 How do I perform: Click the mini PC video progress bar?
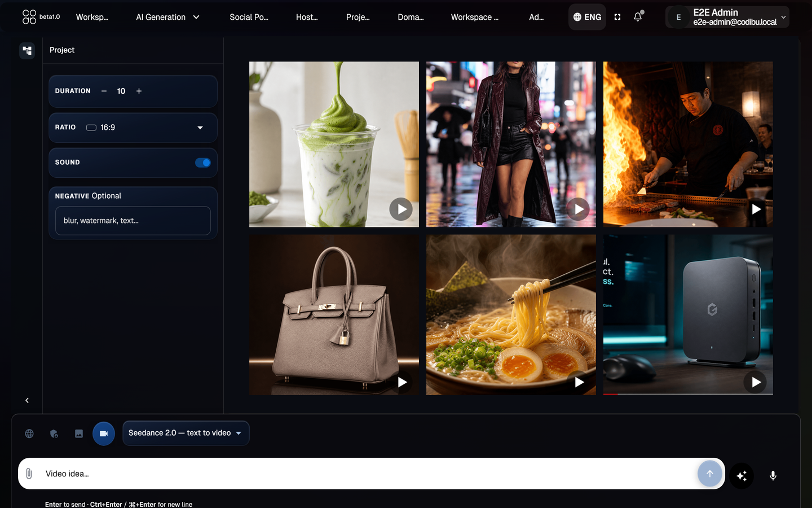pos(688,393)
